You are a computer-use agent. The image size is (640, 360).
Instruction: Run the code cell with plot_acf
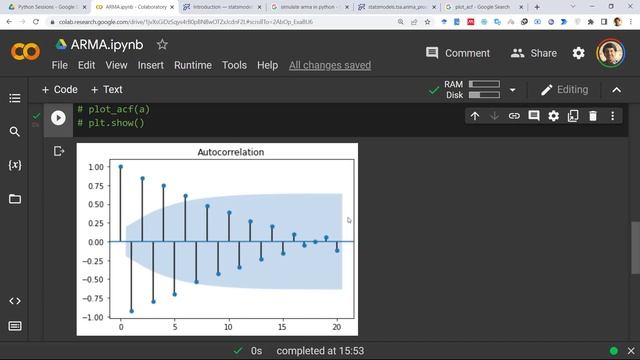click(58, 118)
